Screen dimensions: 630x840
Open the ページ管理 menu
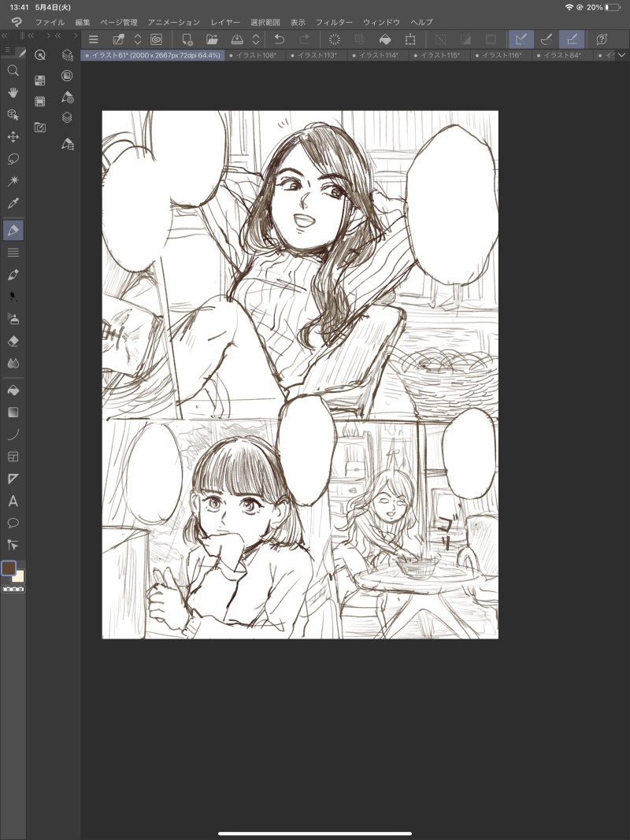point(119,22)
